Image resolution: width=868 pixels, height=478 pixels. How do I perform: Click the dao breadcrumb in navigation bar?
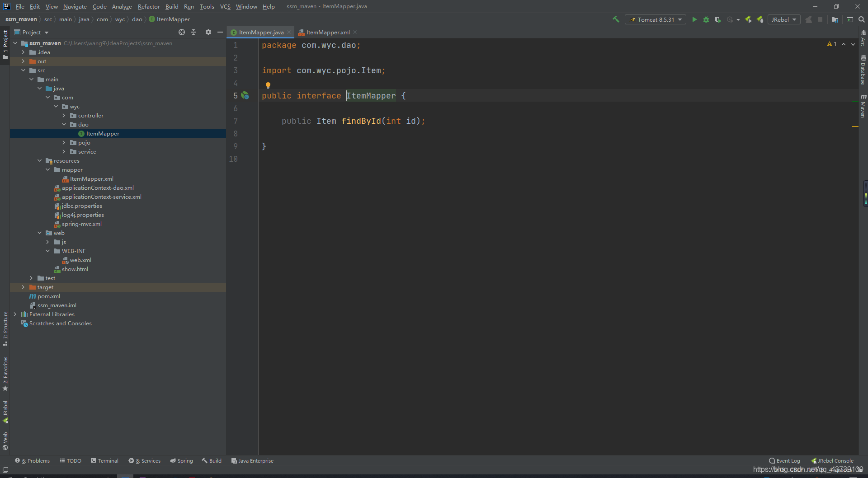[137, 19]
